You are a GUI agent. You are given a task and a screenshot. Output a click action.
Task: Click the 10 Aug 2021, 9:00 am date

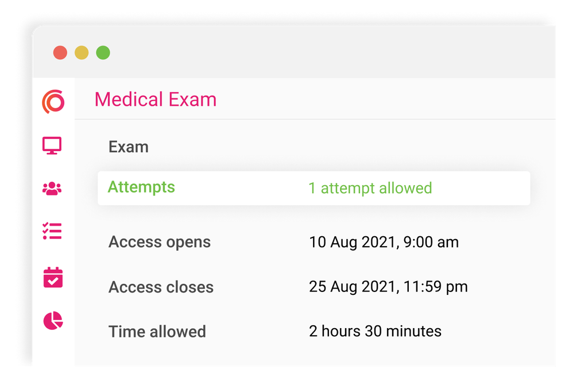[x=384, y=242]
